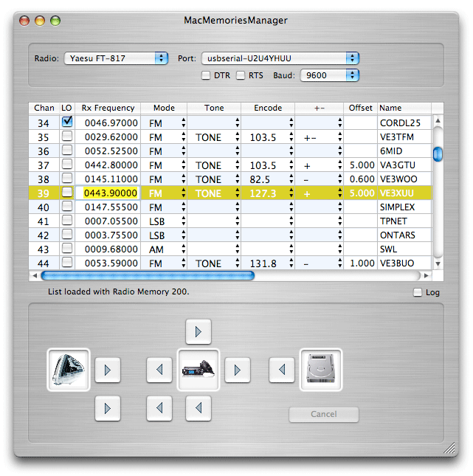Click the horizontal scrollbar left arrow
This screenshot has height=476, width=473.
(35, 276)
